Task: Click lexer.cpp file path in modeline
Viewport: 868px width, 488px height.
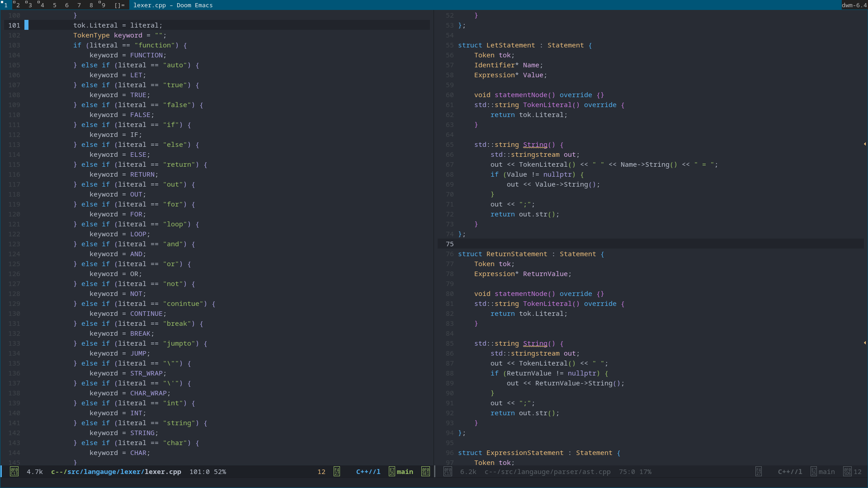Action: click(x=116, y=472)
